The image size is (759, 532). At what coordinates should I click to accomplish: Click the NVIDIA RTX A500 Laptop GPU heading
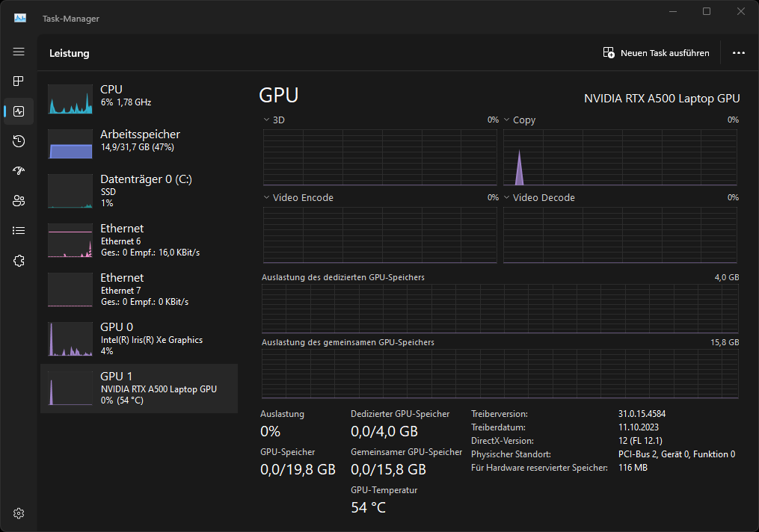pyautogui.click(x=662, y=99)
